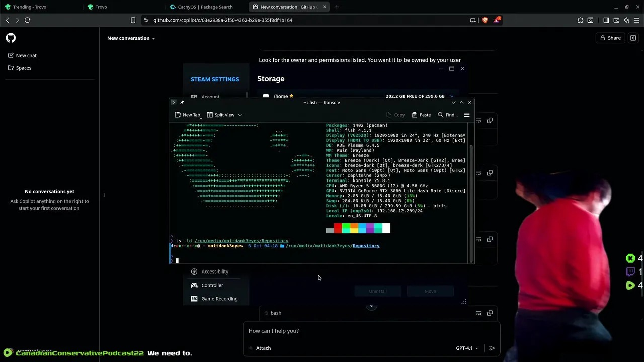The width and height of the screenshot is (644, 362).
Task: Click Copy in the Konsole toolbar
Action: (395, 115)
